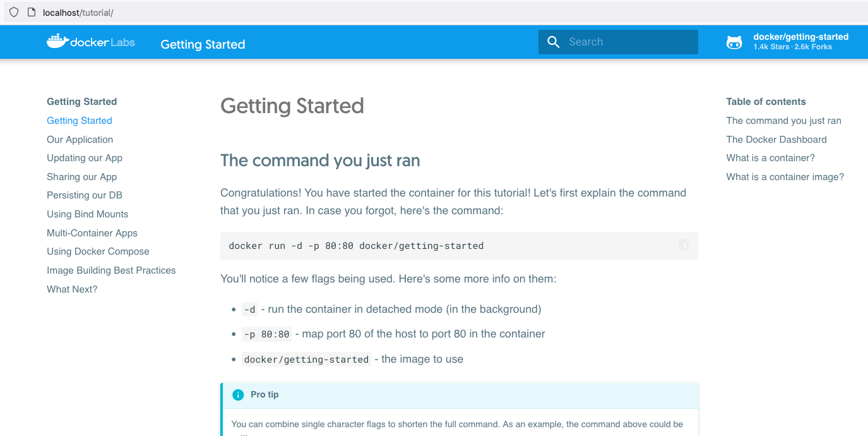
Task: Open Image Building Best Practices
Action: pyautogui.click(x=112, y=270)
